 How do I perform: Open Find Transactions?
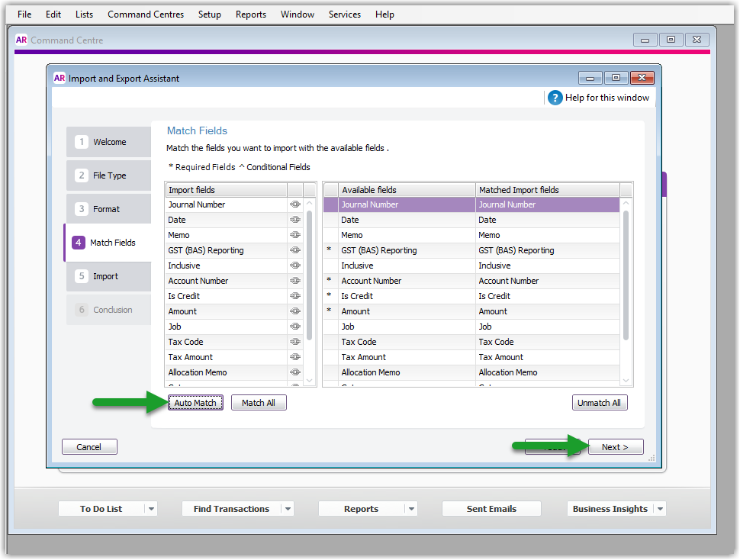[231, 509]
